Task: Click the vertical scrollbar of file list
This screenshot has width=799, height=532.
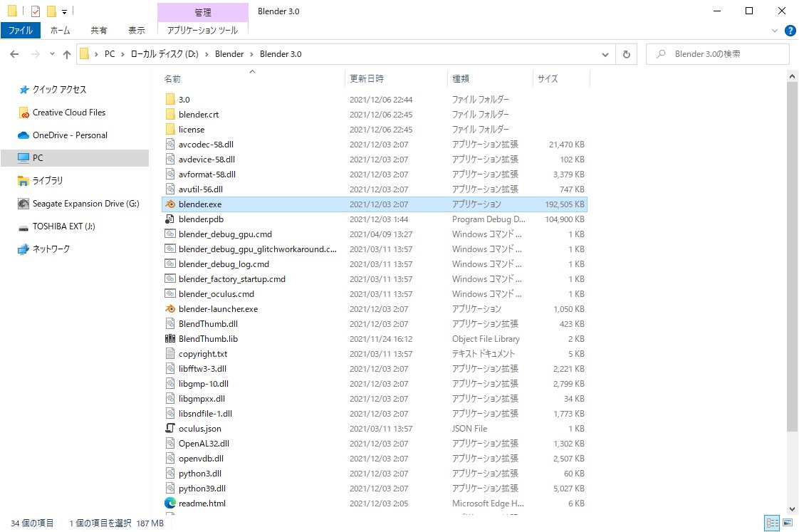Action: click(792, 257)
